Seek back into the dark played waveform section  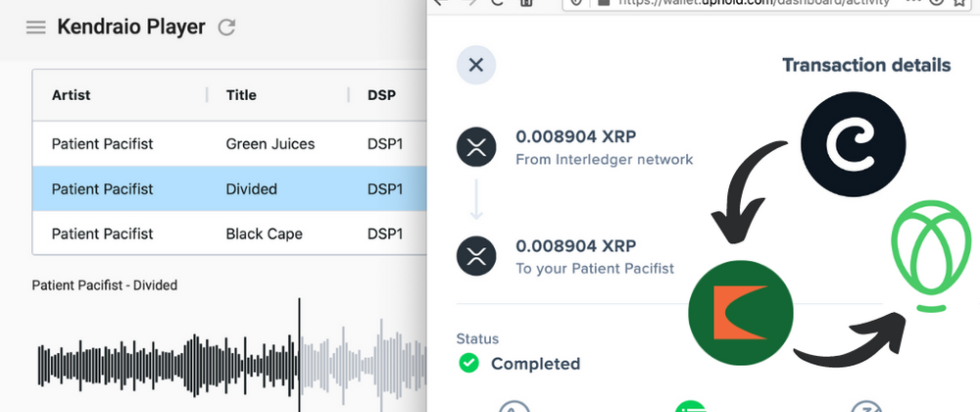tap(168, 363)
